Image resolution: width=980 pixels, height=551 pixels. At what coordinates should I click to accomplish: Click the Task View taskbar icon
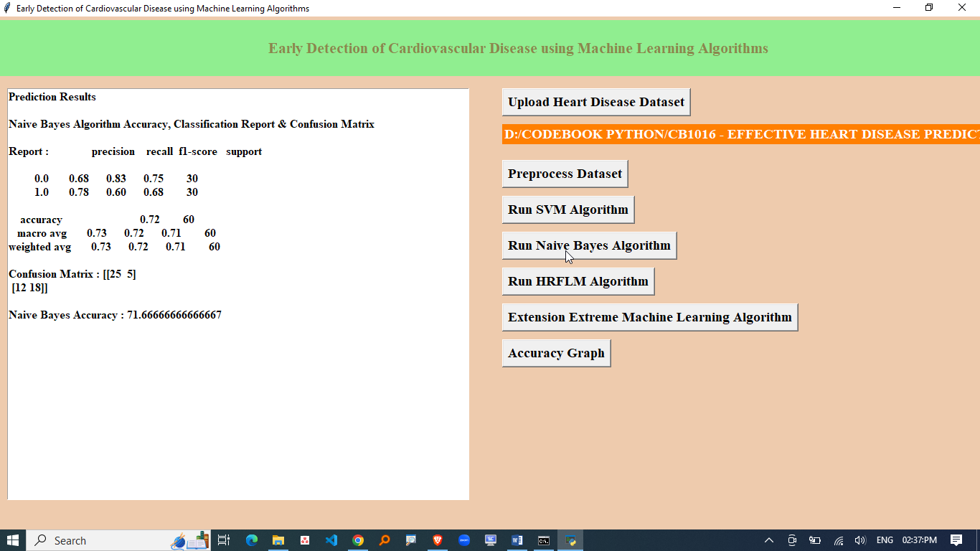224,540
